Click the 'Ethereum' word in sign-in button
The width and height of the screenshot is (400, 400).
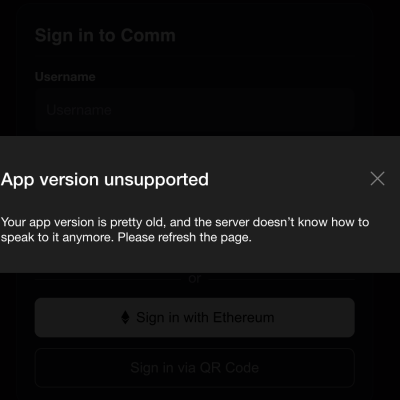pyautogui.click(x=243, y=317)
